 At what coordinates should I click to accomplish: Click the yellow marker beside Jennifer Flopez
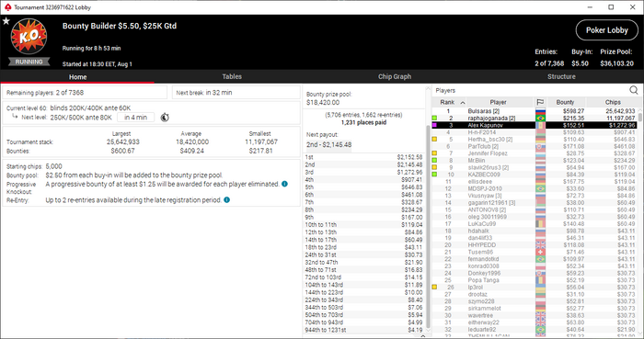coord(434,153)
